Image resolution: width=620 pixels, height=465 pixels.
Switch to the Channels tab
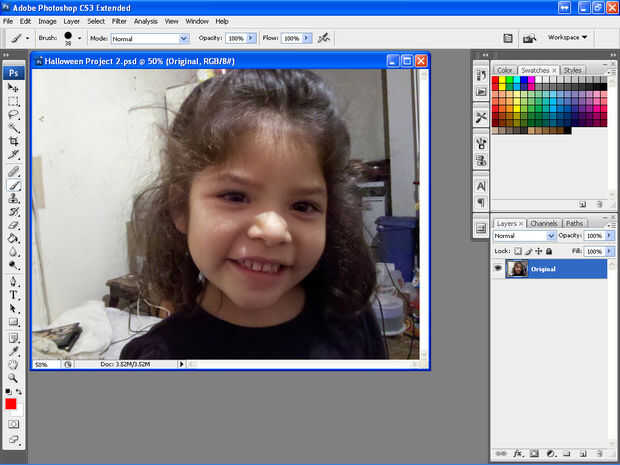pyautogui.click(x=544, y=223)
